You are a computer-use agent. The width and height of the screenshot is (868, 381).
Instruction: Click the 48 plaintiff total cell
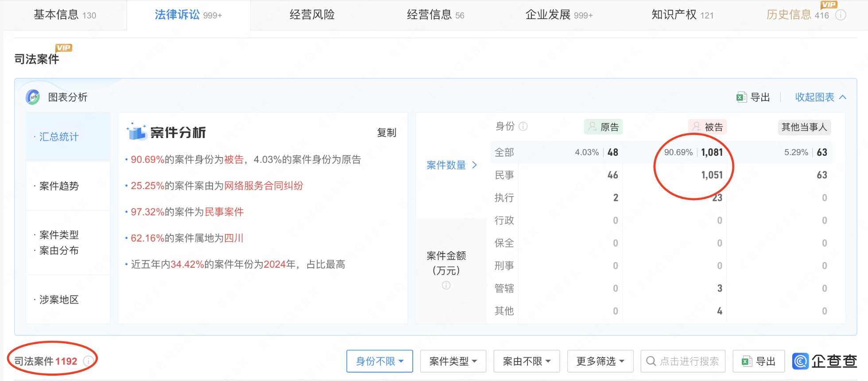coord(613,152)
